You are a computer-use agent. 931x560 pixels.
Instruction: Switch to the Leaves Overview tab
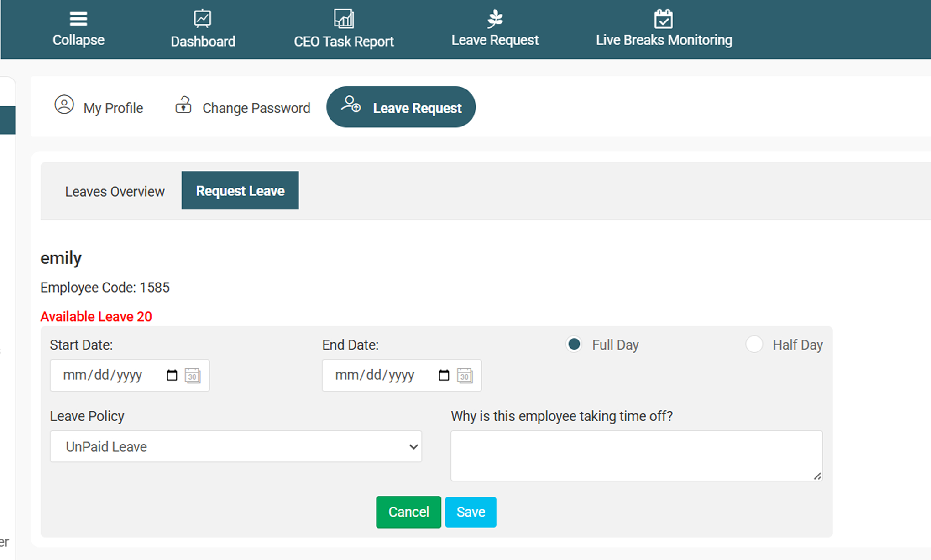[115, 191]
